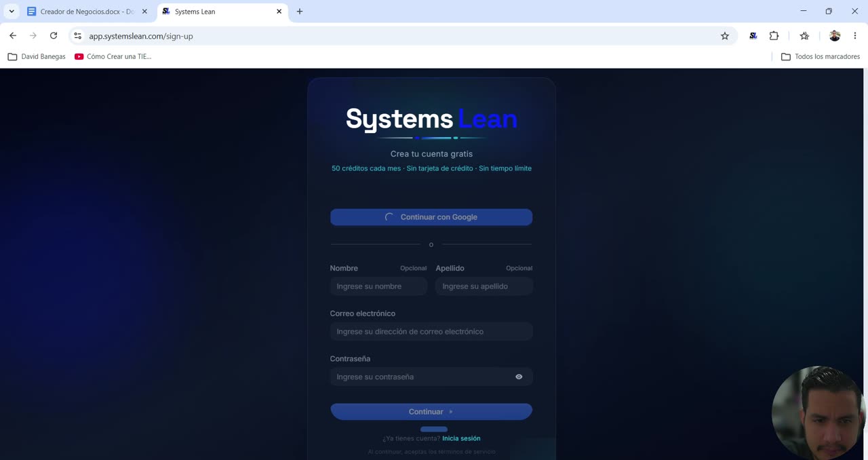
Task: Follow the Inicia sesión link
Action: (461, 438)
